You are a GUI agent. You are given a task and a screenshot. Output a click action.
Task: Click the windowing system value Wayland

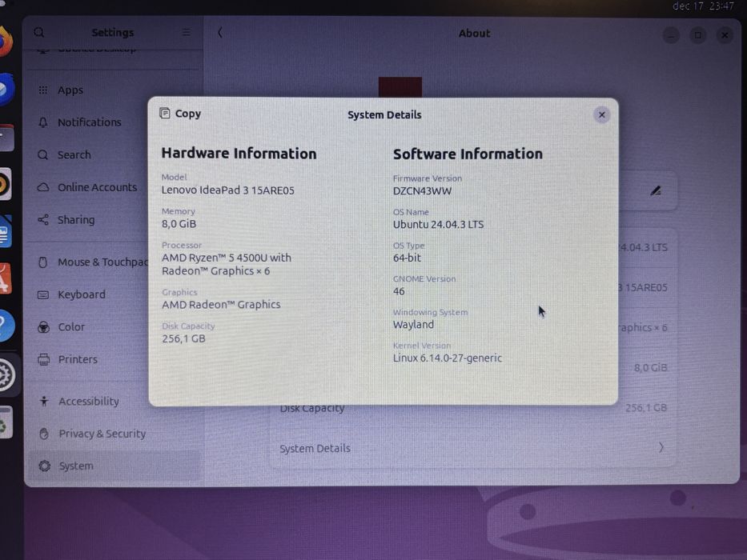click(x=413, y=325)
